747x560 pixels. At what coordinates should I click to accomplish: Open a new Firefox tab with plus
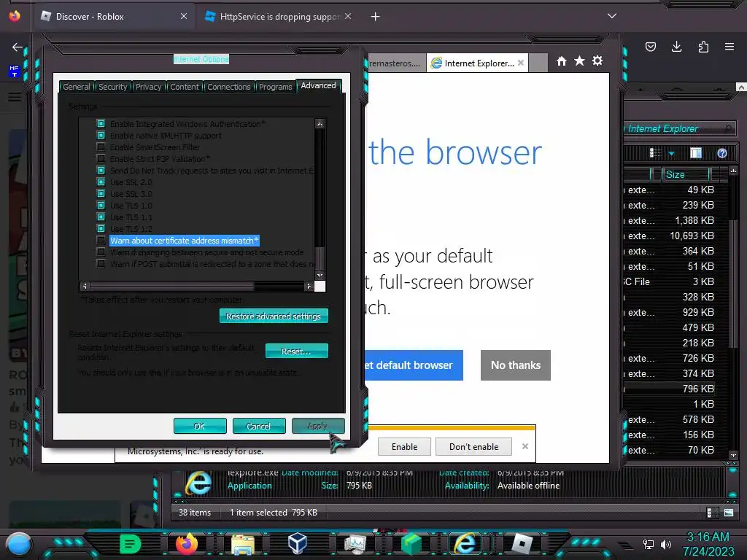click(x=376, y=17)
